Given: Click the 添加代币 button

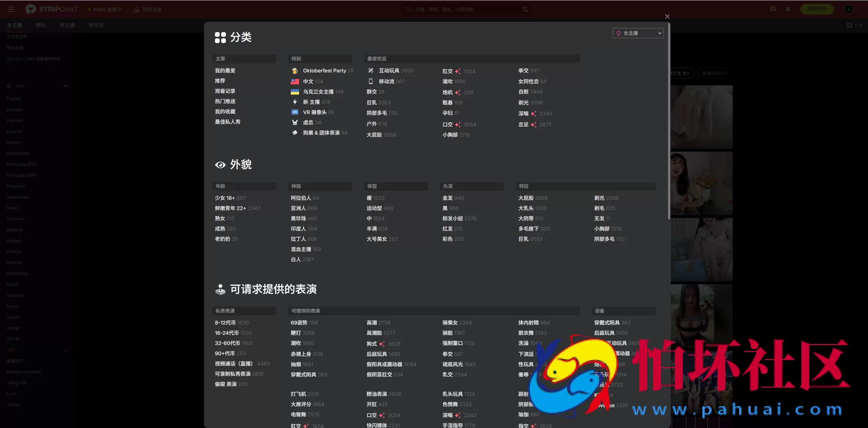Looking at the screenshot, I should tap(817, 9).
